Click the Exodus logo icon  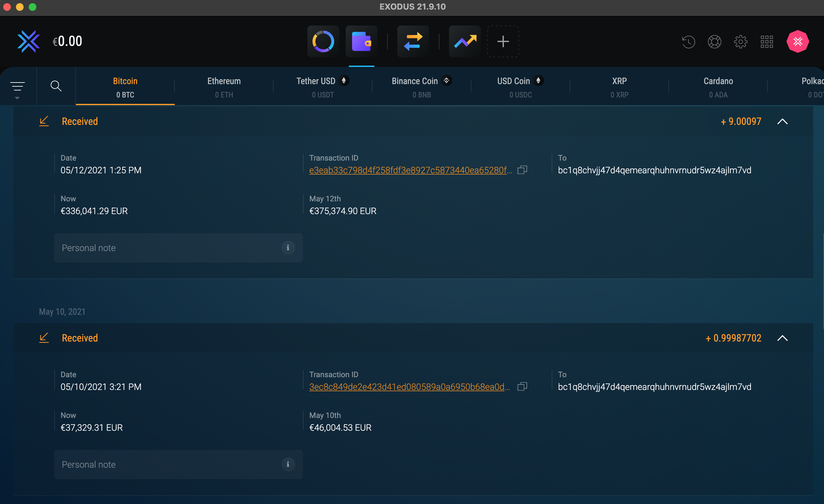(29, 41)
